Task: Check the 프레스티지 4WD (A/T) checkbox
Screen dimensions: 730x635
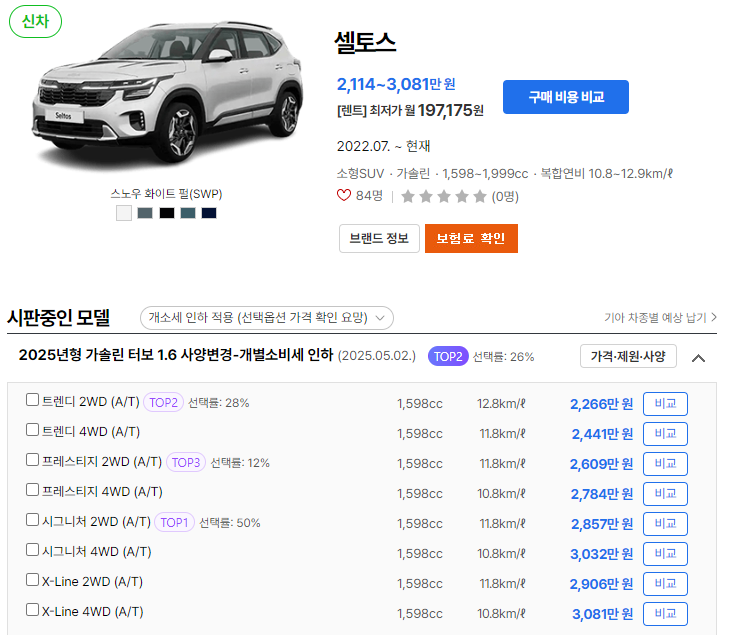Action: point(32,489)
